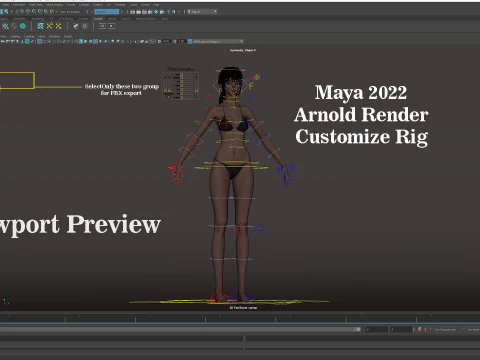The image size is (480, 360).
Task: Switch to the XGen shelf tab
Action: pyautogui.click(x=165, y=19)
